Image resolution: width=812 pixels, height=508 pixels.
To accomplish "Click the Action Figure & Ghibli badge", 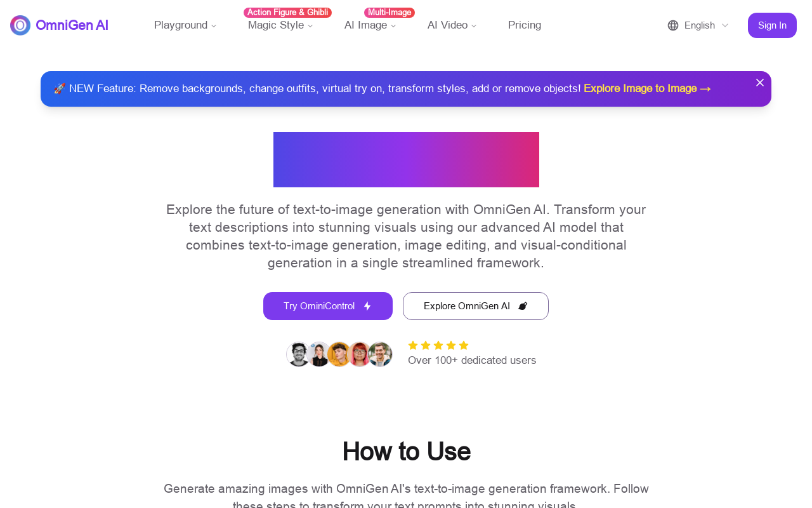I will (x=287, y=13).
